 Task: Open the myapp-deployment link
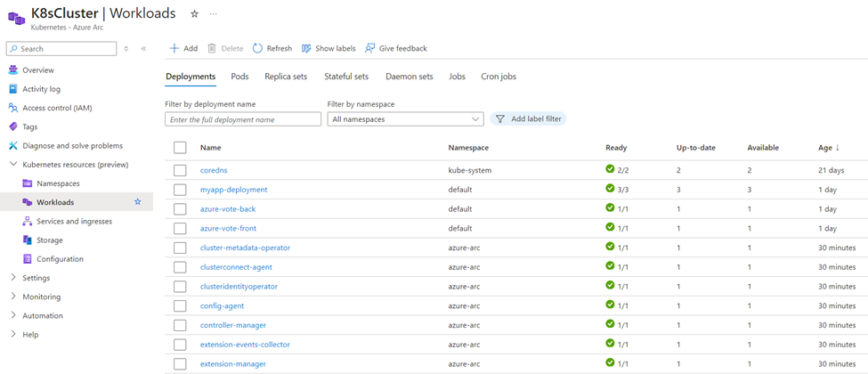tap(233, 190)
